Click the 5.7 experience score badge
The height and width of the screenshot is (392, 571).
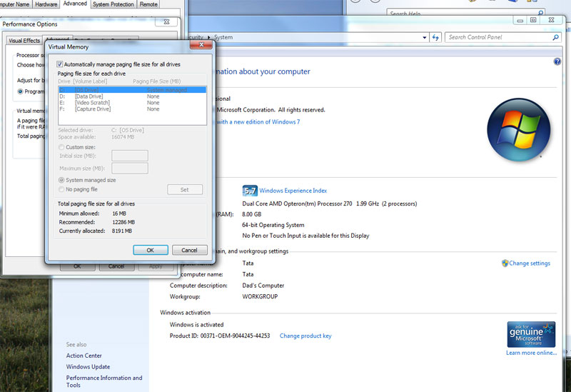click(x=250, y=191)
